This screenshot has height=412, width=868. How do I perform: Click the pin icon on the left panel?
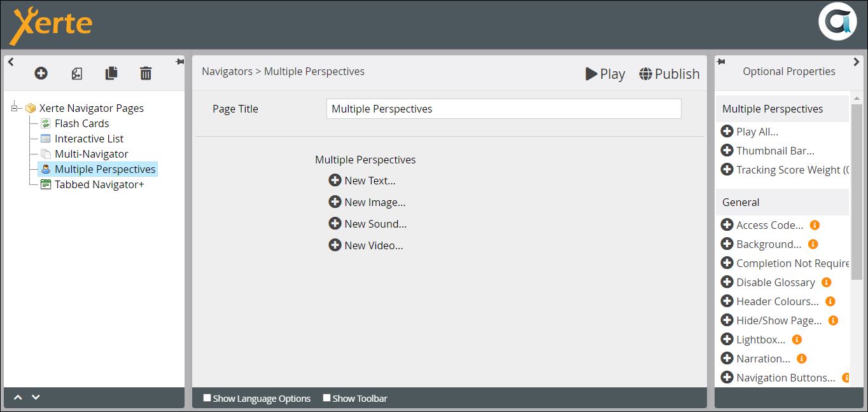point(179,62)
